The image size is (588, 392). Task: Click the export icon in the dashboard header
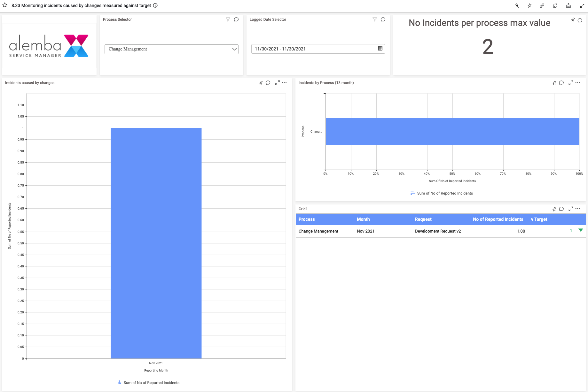pyautogui.click(x=568, y=6)
